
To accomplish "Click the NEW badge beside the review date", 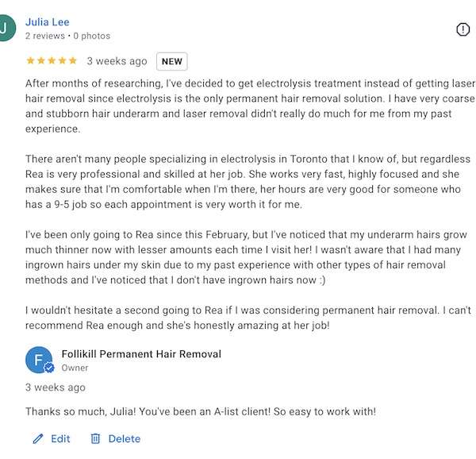I will pyautogui.click(x=172, y=61).
